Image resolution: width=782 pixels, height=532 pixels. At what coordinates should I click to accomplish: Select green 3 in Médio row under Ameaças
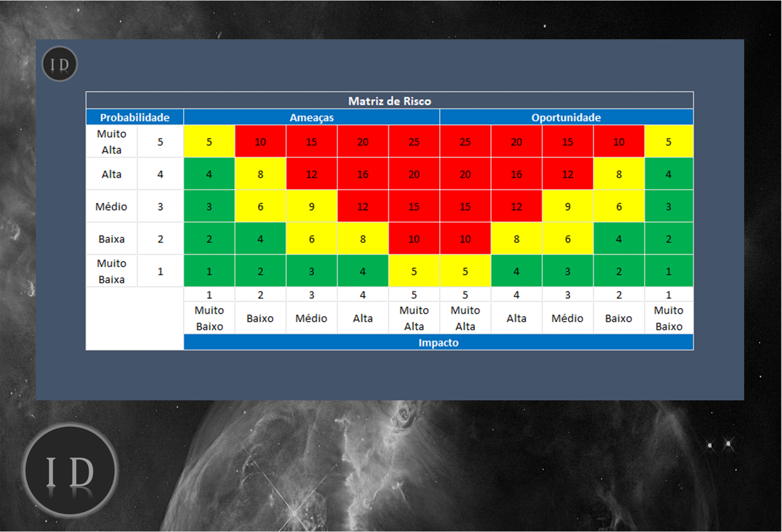(209, 206)
